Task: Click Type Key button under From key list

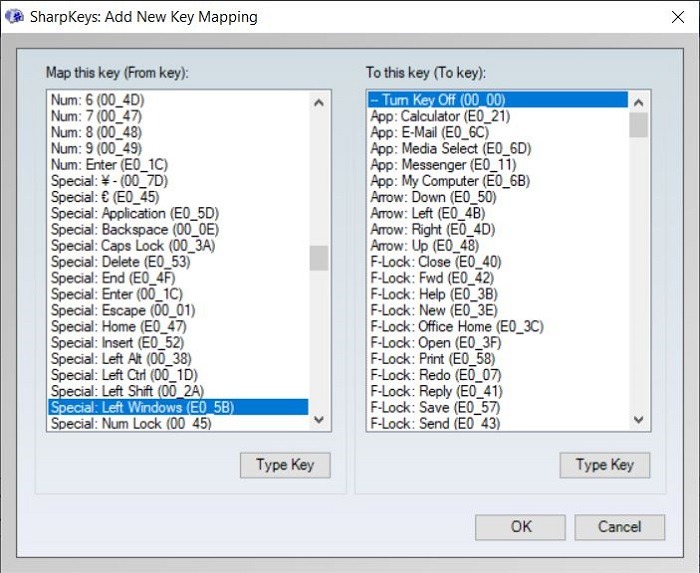Action: pos(285,465)
